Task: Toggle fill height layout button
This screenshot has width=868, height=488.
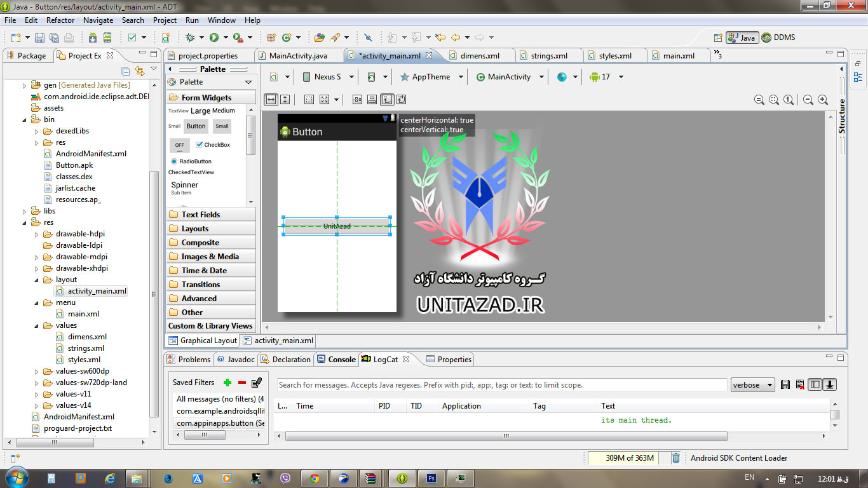Action: coord(285,99)
